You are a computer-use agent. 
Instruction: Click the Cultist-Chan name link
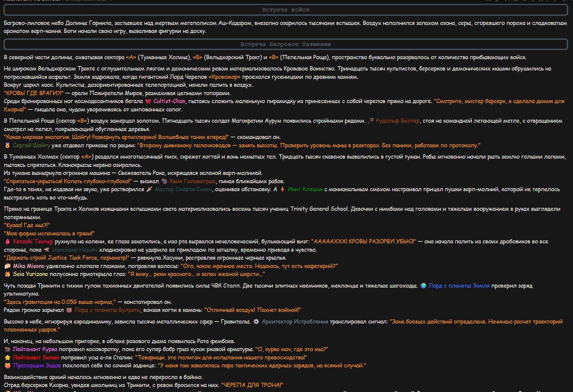[169, 101]
